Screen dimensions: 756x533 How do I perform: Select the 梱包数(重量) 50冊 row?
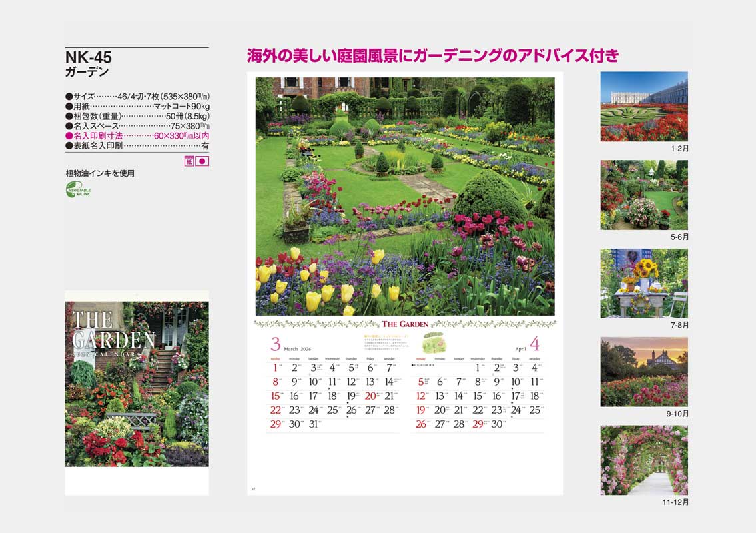pos(137,116)
